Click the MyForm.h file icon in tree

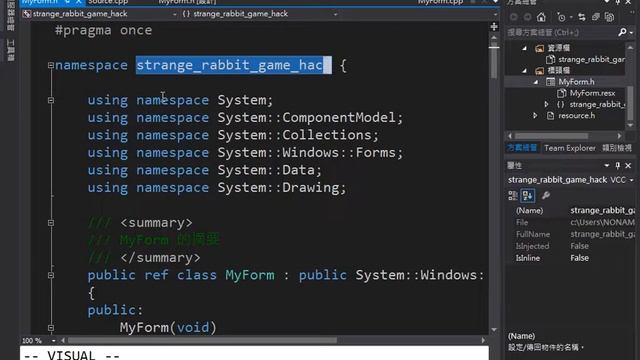[551, 82]
